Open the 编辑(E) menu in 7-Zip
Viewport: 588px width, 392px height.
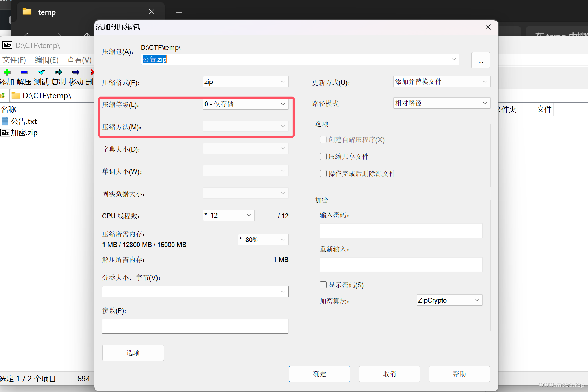47,60
